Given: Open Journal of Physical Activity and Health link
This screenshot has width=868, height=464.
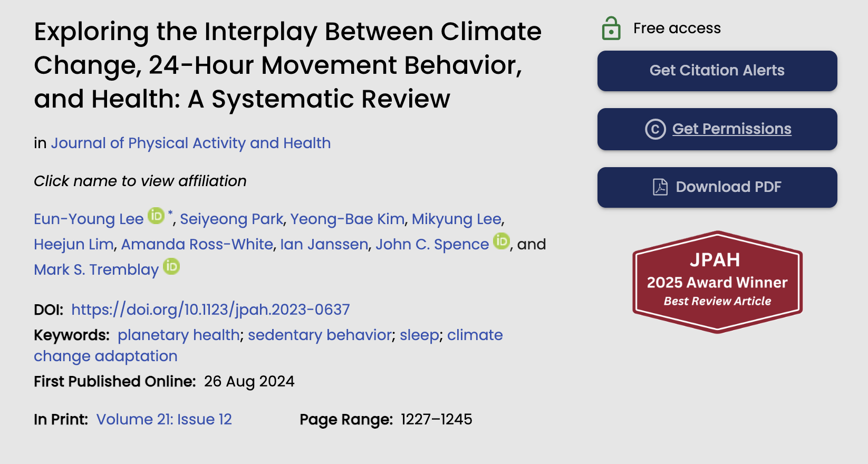Looking at the screenshot, I should [x=191, y=143].
